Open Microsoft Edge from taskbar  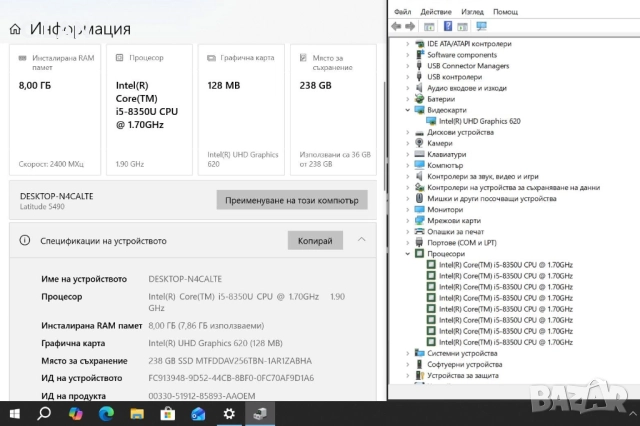click(106, 414)
